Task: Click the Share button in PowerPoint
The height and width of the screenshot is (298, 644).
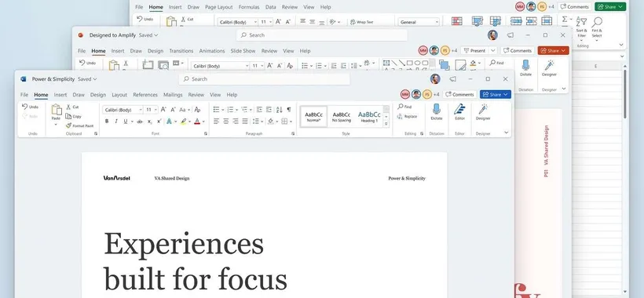Action: tap(553, 50)
